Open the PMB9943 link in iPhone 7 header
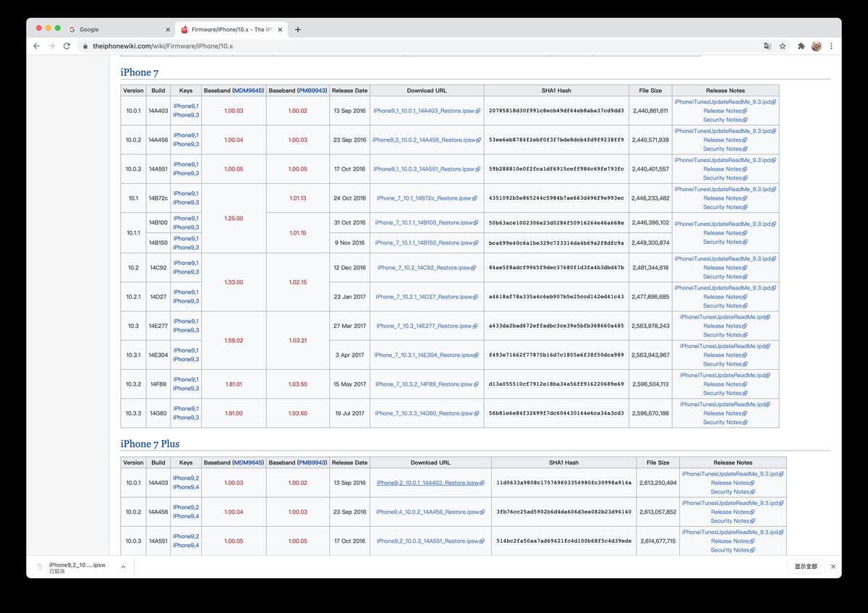Screen dimensions: 868x613 coord(312,90)
